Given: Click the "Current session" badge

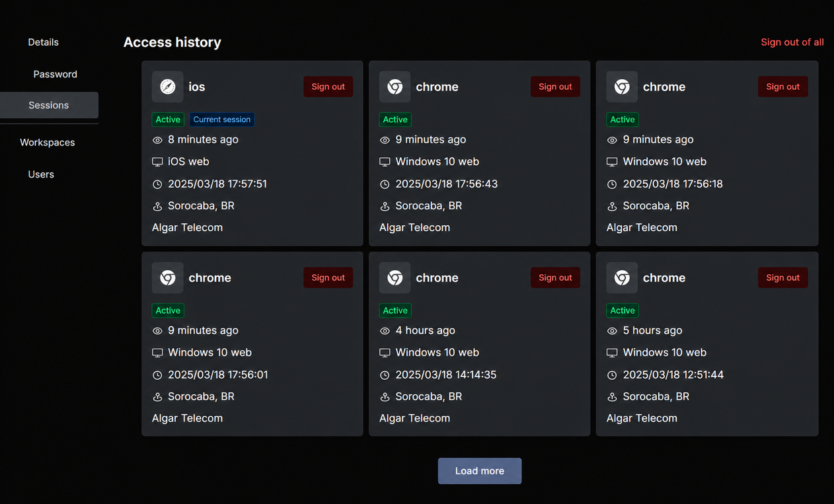Looking at the screenshot, I should 222,120.
